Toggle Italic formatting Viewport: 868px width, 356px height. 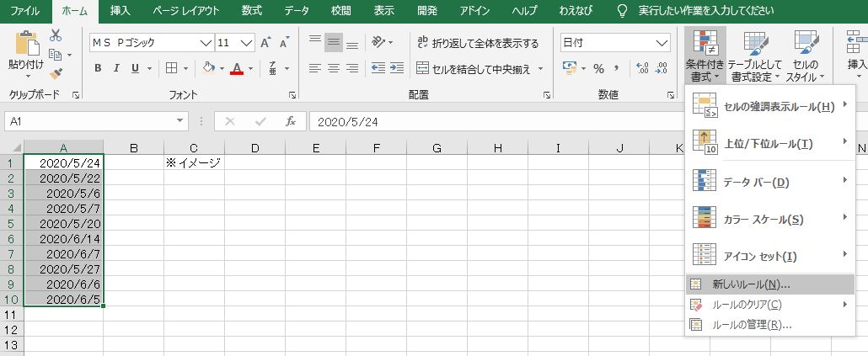116,68
